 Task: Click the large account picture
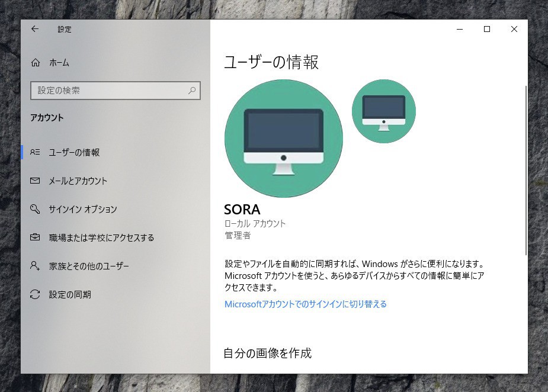(283, 139)
